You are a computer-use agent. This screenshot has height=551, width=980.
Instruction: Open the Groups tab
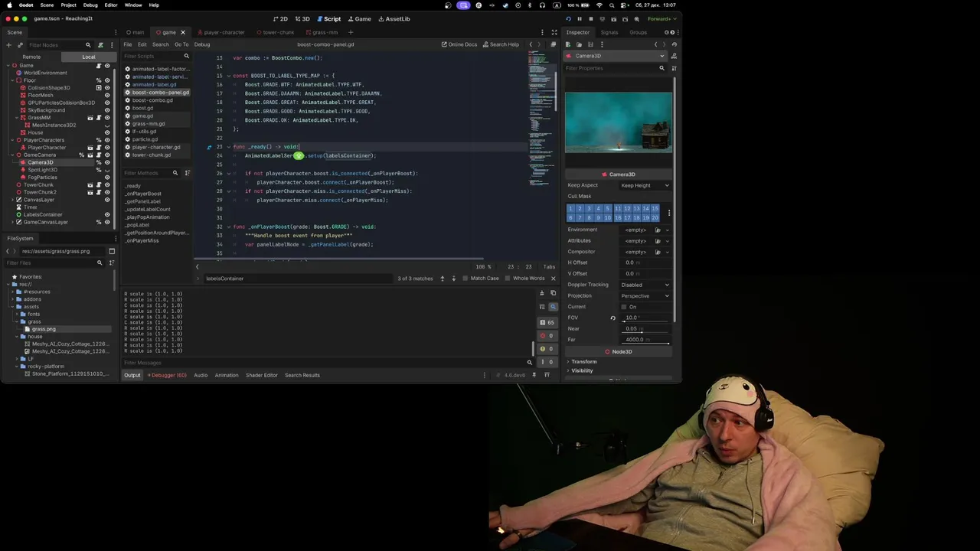638,32
